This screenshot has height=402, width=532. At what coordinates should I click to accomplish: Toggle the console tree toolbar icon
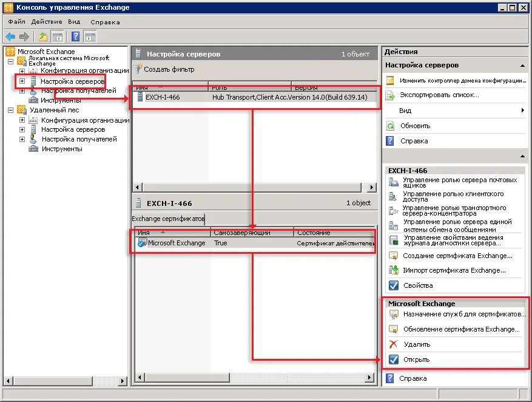(x=58, y=36)
